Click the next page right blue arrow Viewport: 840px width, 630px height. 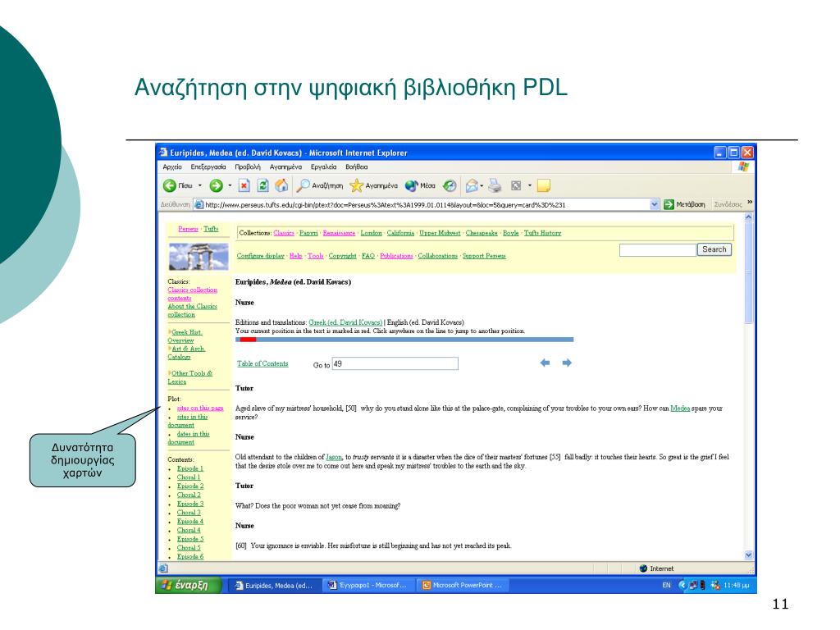click(567, 363)
